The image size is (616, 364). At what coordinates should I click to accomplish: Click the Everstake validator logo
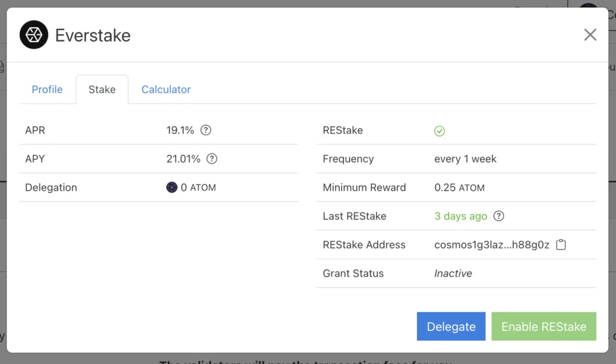point(34,35)
